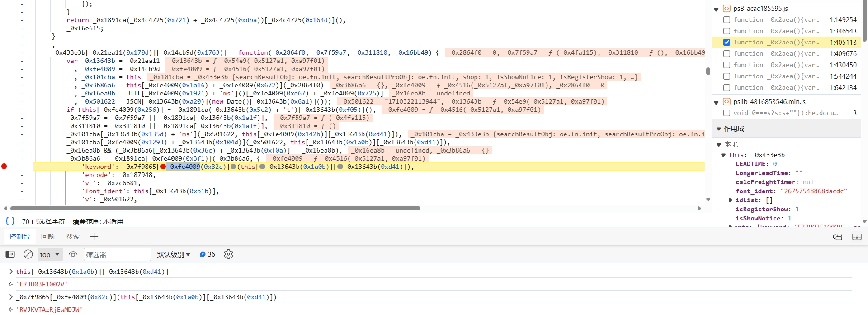Click the editor horizontal scrollbar's right arrow
Viewport: 868px width, 315px height.
coord(699,208)
